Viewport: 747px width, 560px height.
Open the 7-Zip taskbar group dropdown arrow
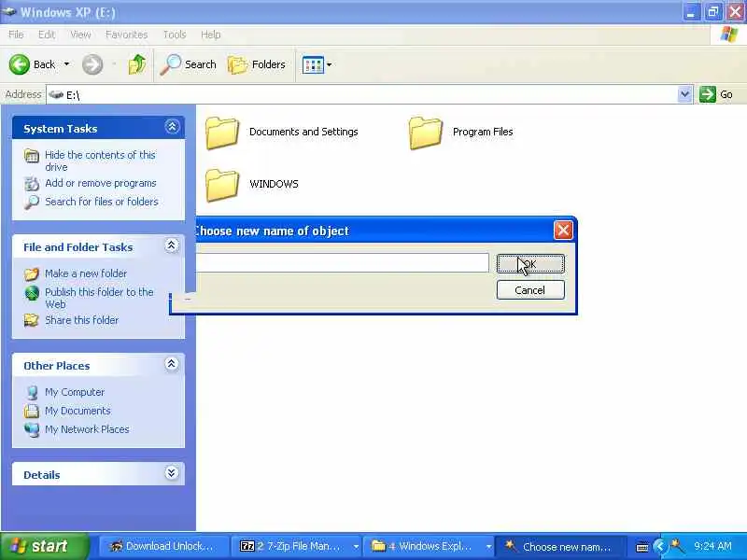point(356,547)
